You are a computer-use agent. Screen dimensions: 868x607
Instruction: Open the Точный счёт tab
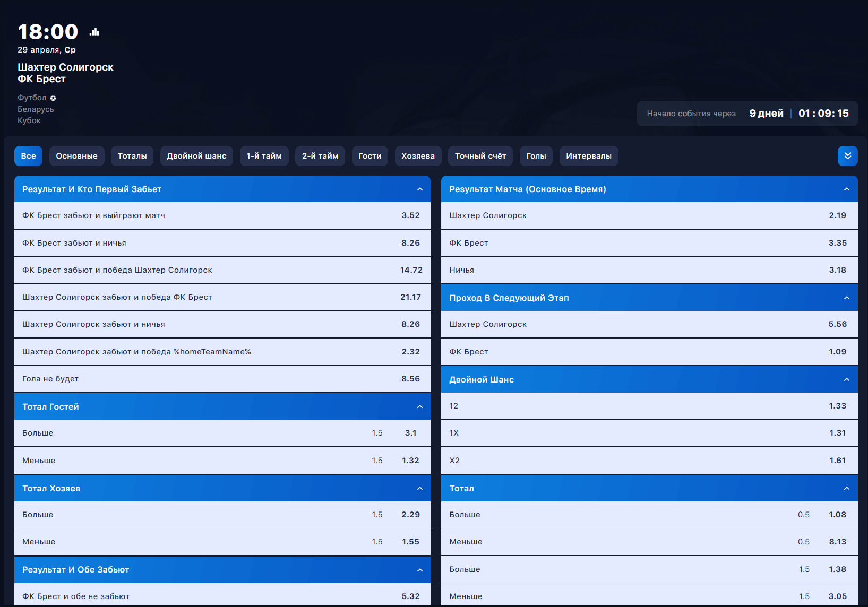[480, 156]
